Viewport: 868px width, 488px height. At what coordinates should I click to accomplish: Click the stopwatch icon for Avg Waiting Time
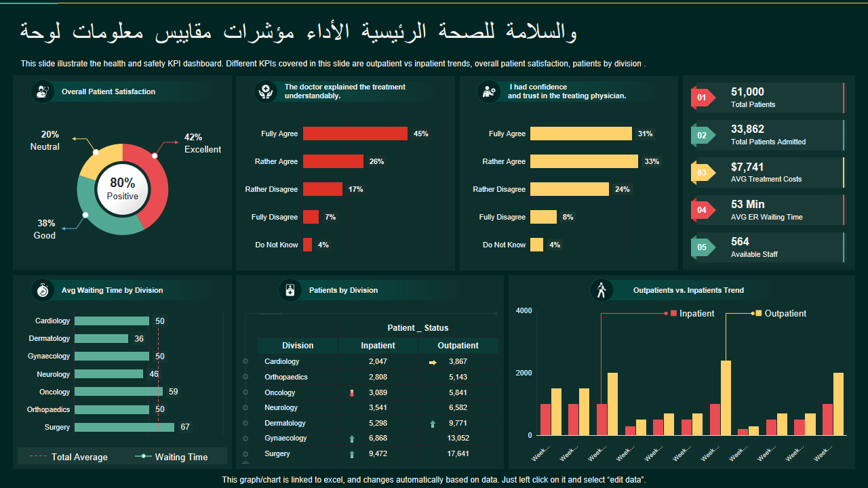(43, 290)
